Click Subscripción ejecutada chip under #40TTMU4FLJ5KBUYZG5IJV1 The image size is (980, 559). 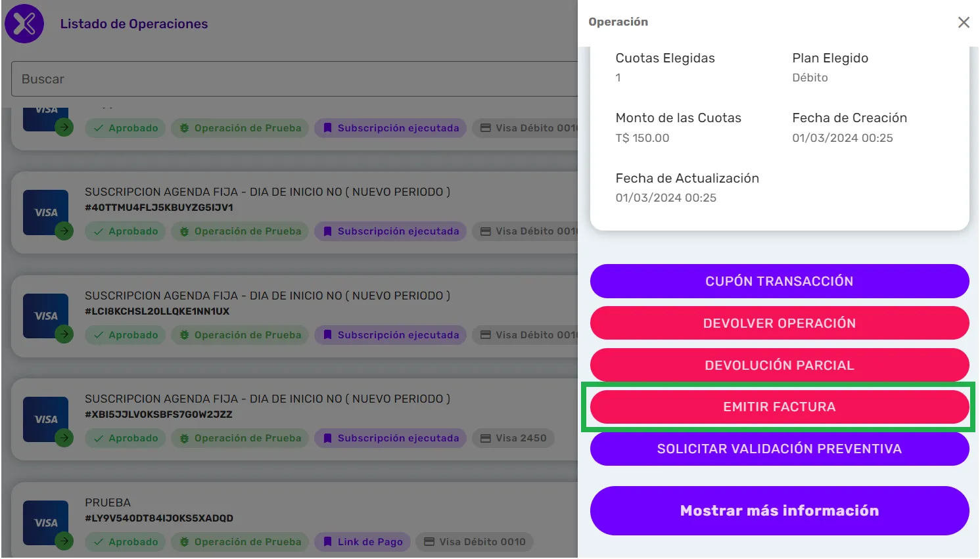tap(390, 231)
